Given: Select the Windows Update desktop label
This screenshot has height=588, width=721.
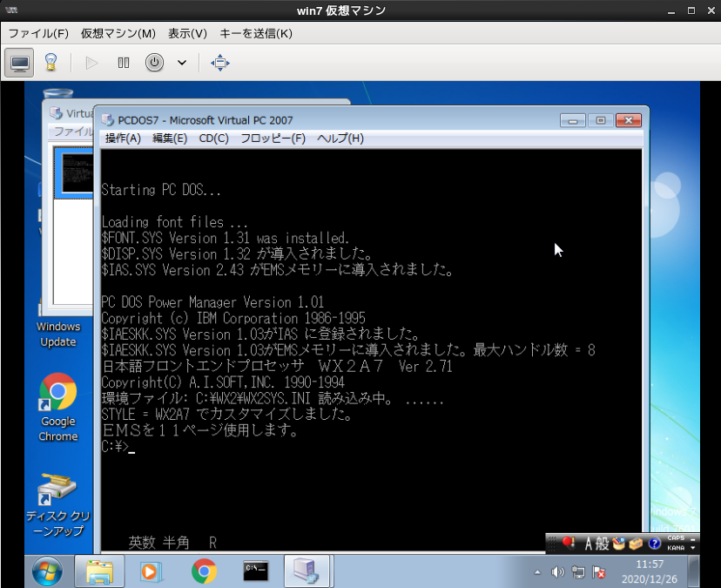Looking at the screenshot, I should [58, 334].
